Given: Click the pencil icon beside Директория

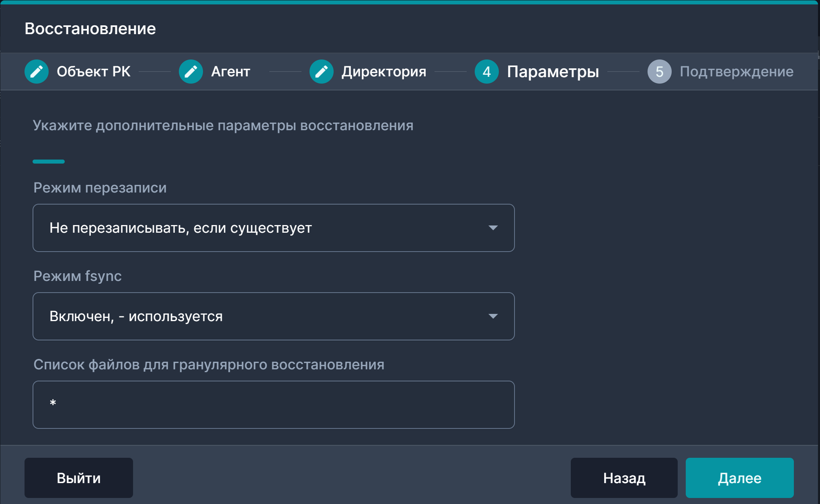Looking at the screenshot, I should [322, 72].
